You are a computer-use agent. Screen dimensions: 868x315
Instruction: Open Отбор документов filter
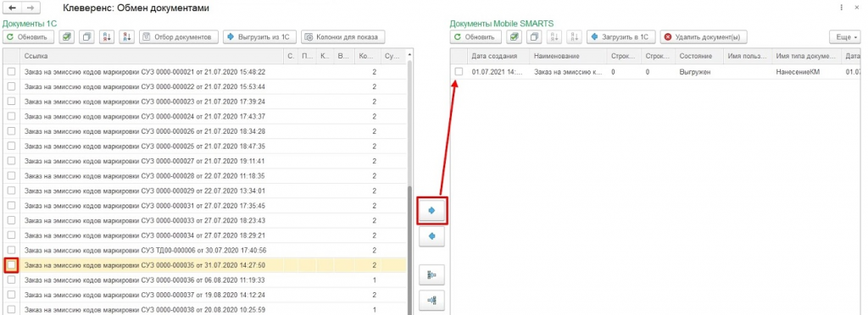click(x=178, y=37)
